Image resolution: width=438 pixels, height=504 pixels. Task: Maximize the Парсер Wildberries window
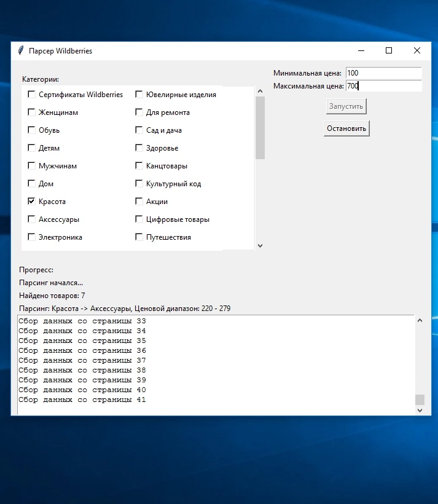click(389, 51)
